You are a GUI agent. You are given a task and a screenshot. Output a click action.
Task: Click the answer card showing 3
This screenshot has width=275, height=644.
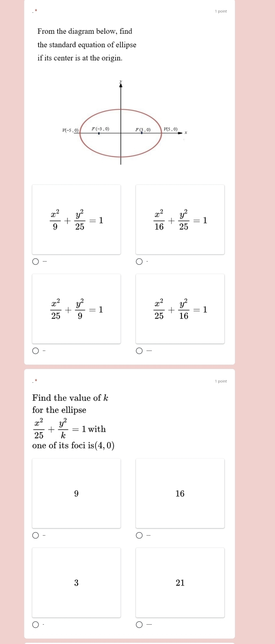(x=77, y=582)
